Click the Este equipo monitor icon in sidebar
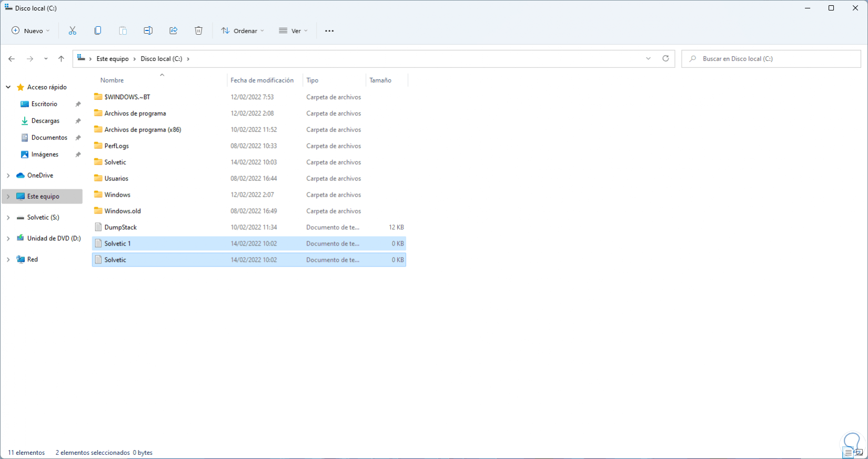 click(21, 197)
